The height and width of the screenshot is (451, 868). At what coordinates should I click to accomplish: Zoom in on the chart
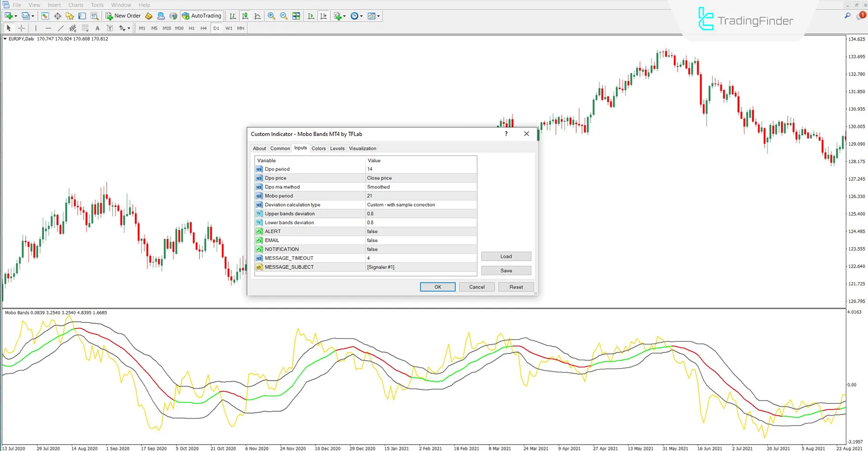pyautogui.click(x=271, y=15)
